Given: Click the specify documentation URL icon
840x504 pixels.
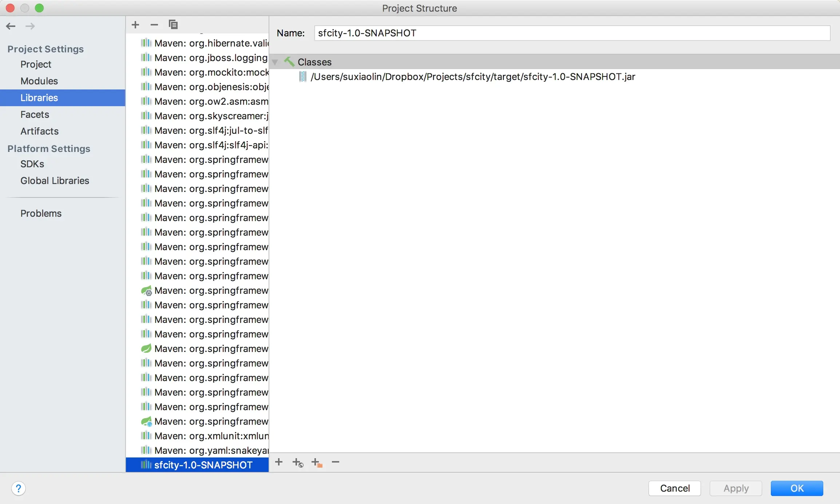Looking at the screenshot, I should (298, 463).
